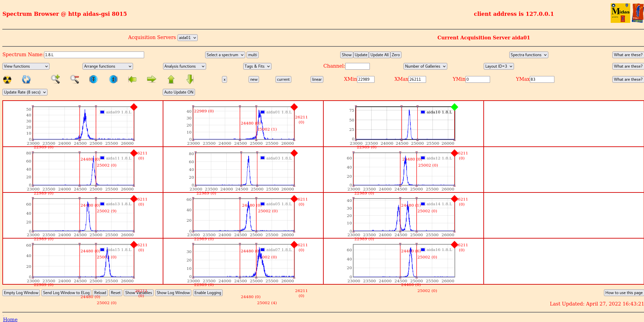The height and width of the screenshot is (322, 644).
Task: Open the Layout ID=3 dropdown
Action: coord(499,66)
